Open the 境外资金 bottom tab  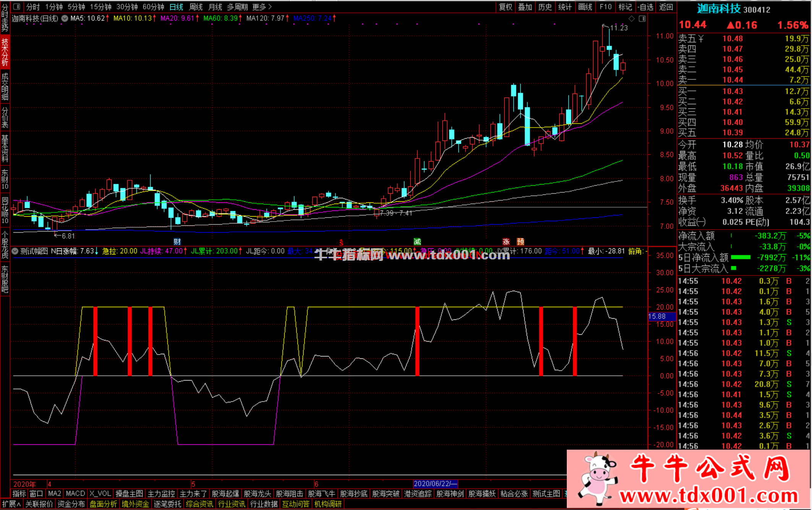point(135,504)
